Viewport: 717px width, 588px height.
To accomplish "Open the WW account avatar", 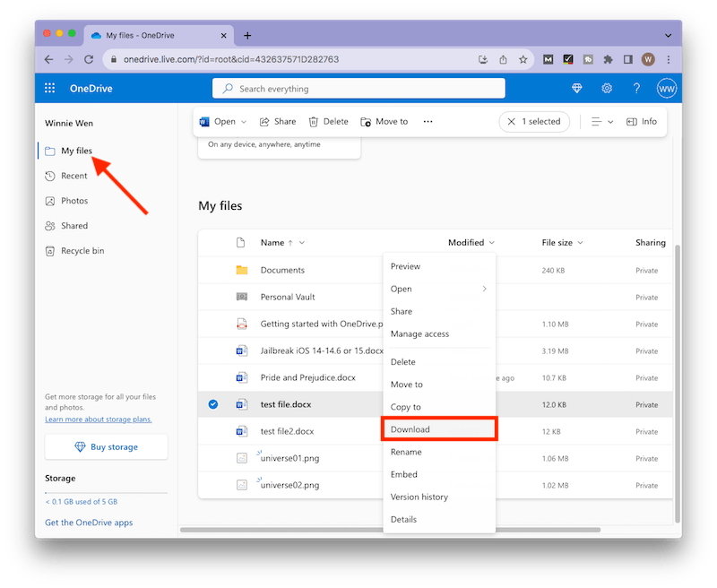I will [666, 88].
